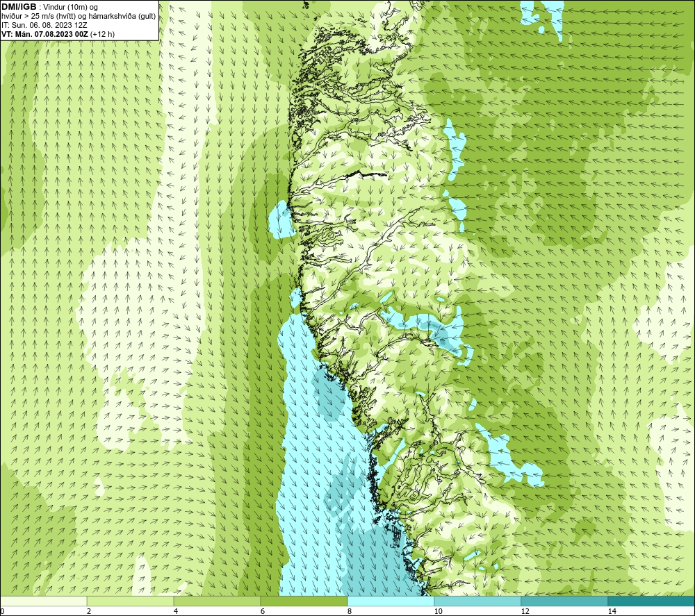The width and height of the screenshot is (695, 616).
Task: Click the 'IT: Sun. 06. 08. 2023 12Z' line
Action: pos(44,25)
